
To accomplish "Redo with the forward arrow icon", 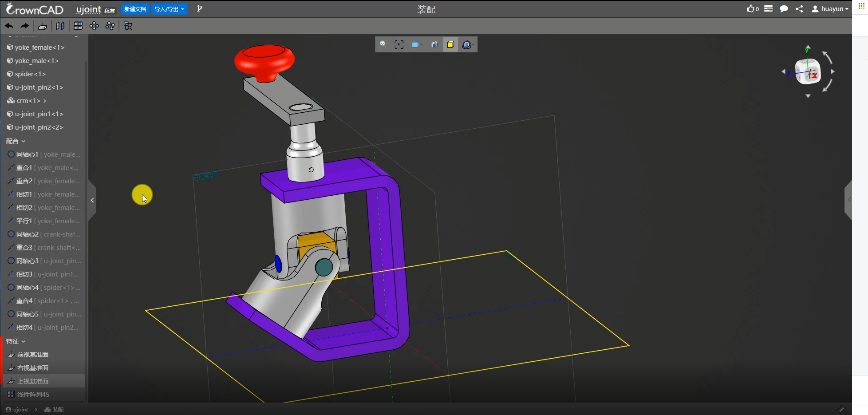I will point(25,26).
